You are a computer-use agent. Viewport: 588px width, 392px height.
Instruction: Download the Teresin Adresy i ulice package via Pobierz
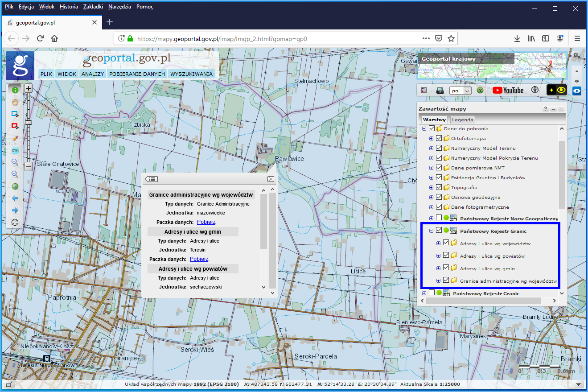coord(199,259)
